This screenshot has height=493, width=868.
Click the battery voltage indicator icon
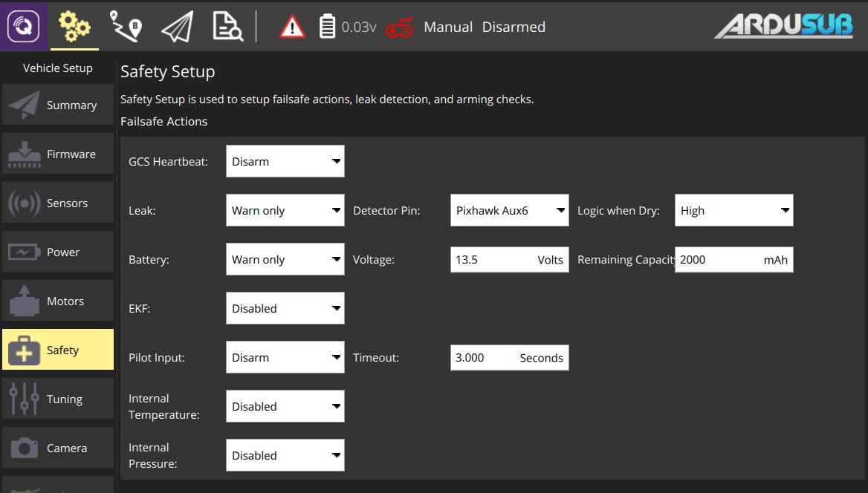(327, 27)
